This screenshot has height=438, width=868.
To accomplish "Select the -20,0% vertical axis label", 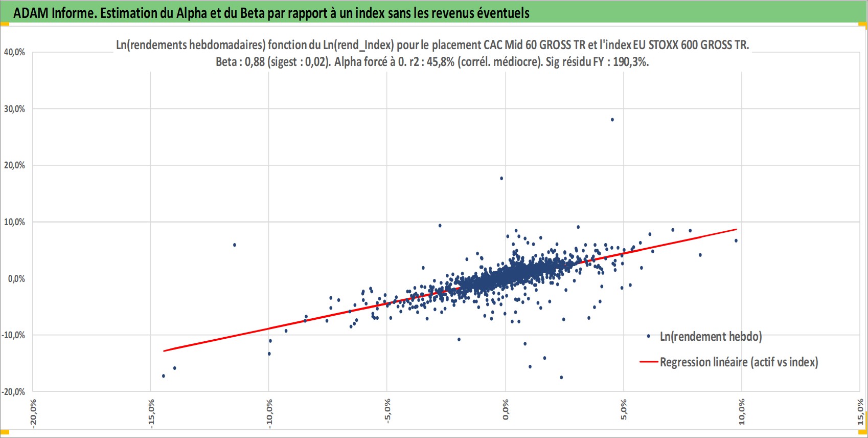I will pos(13,392).
